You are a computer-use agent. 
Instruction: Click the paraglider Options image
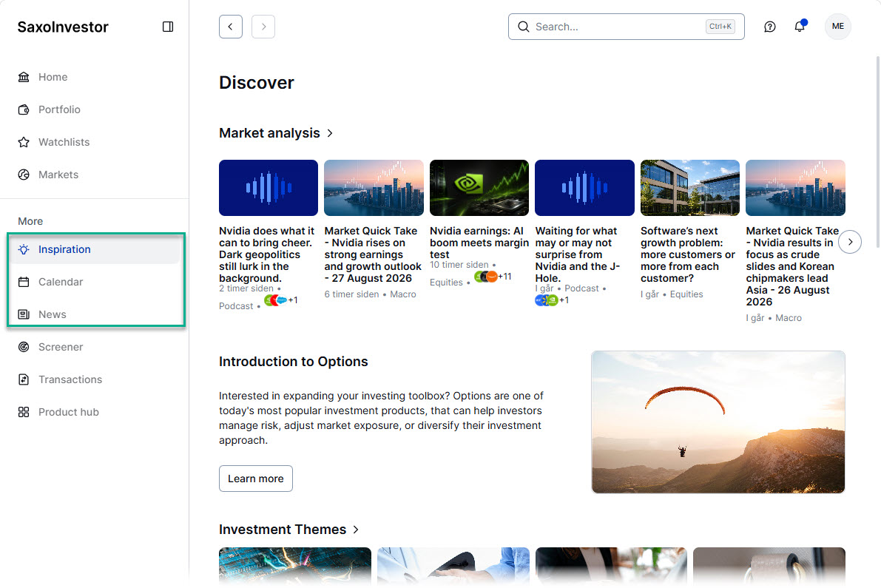(718, 422)
